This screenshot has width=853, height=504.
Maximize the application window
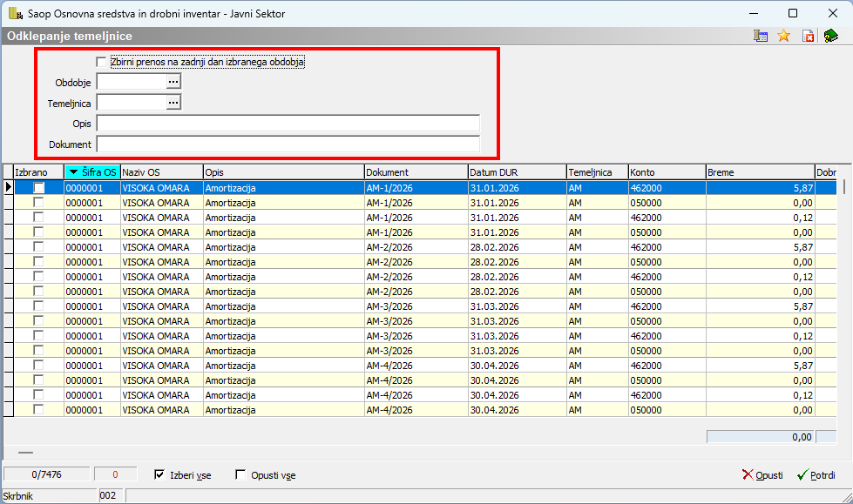click(792, 13)
